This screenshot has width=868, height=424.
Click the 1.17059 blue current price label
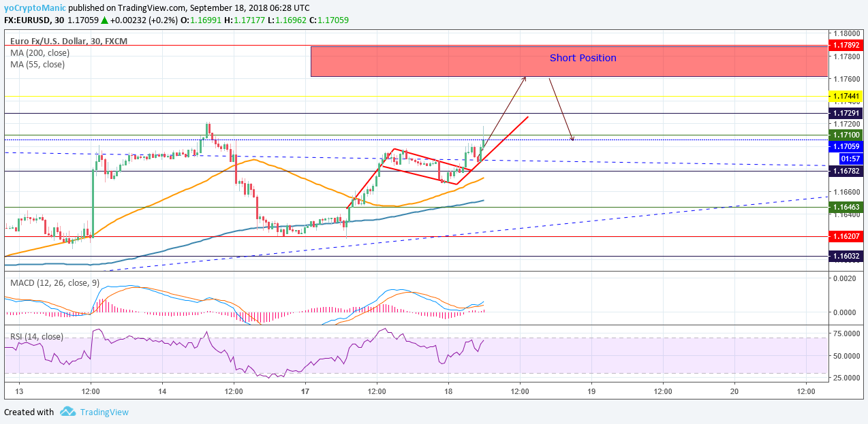tap(845, 146)
